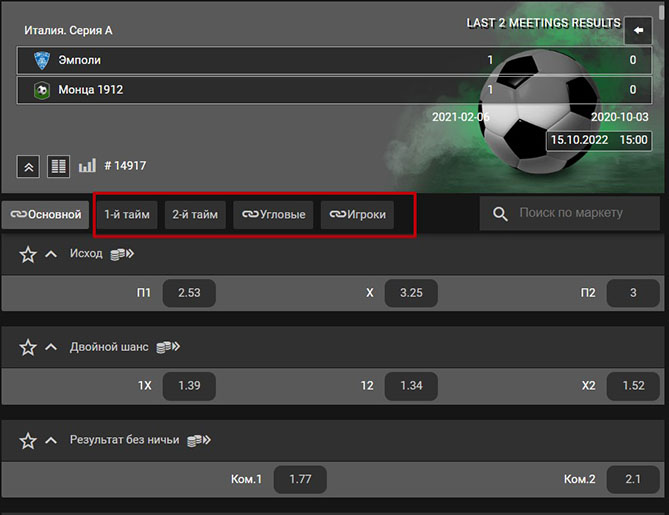Star the Двойной шанс market
Screen dimensions: 669x515
tap(28, 347)
